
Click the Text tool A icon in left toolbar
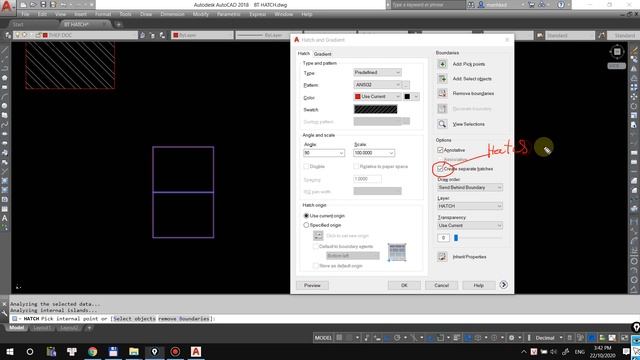click(4, 218)
